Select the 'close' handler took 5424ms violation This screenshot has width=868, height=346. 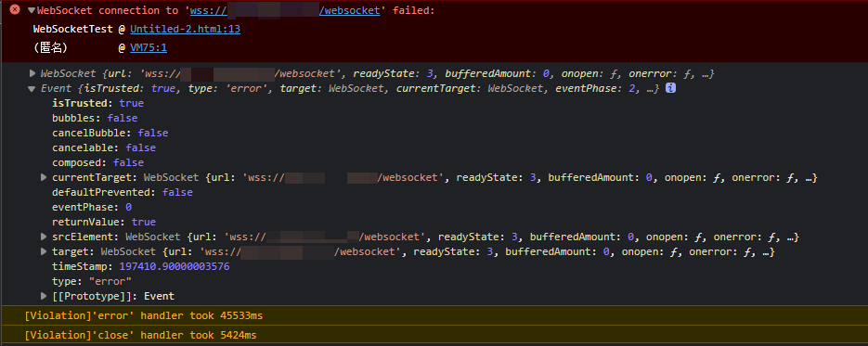tap(140, 335)
